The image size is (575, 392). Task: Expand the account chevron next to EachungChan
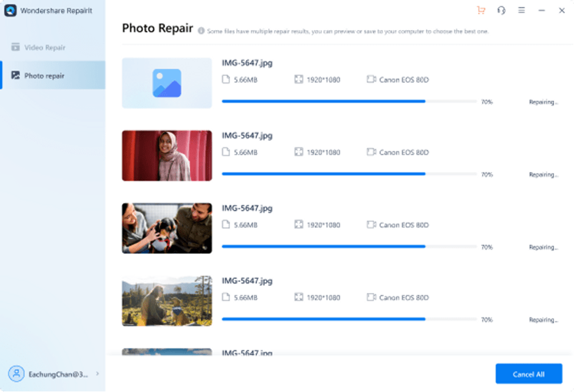point(97,374)
